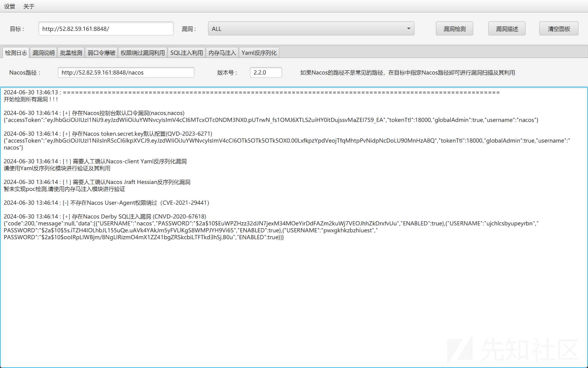Switch to the 漏洞说明 tab
588x368 pixels.
[43, 53]
